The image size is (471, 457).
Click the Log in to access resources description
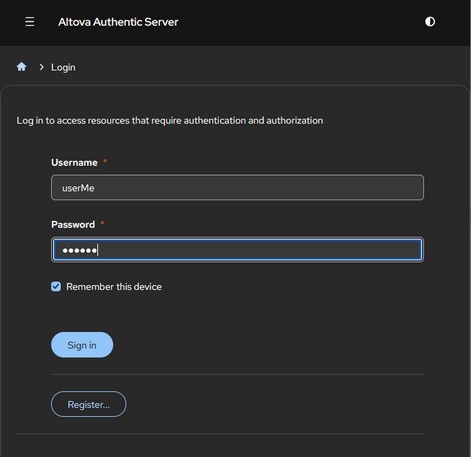(x=170, y=120)
